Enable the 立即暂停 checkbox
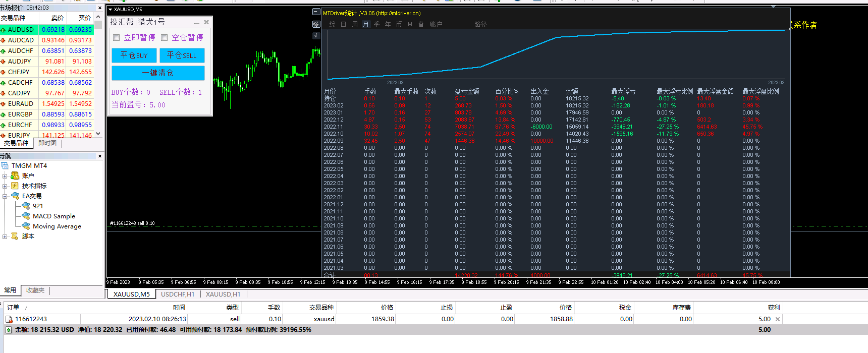 pos(117,38)
